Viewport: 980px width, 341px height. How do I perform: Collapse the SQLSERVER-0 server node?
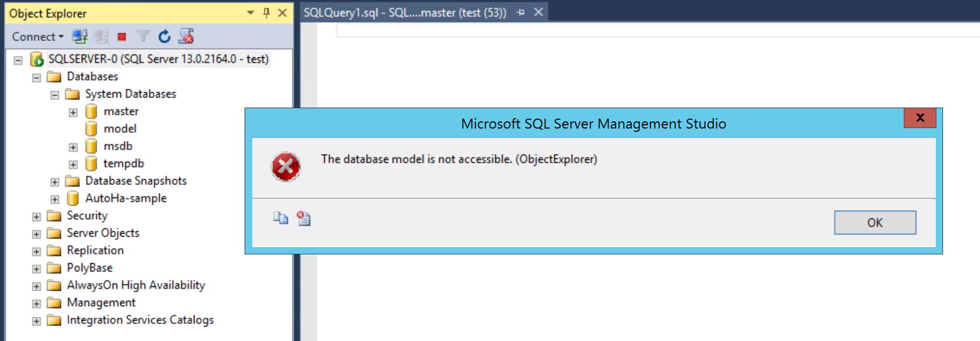(18, 60)
